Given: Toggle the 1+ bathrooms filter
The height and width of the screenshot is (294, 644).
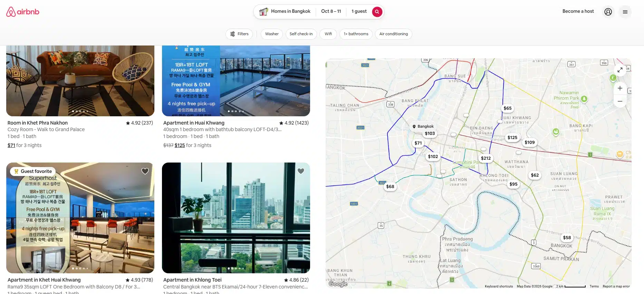Looking at the screenshot, I should coord(356,34).
